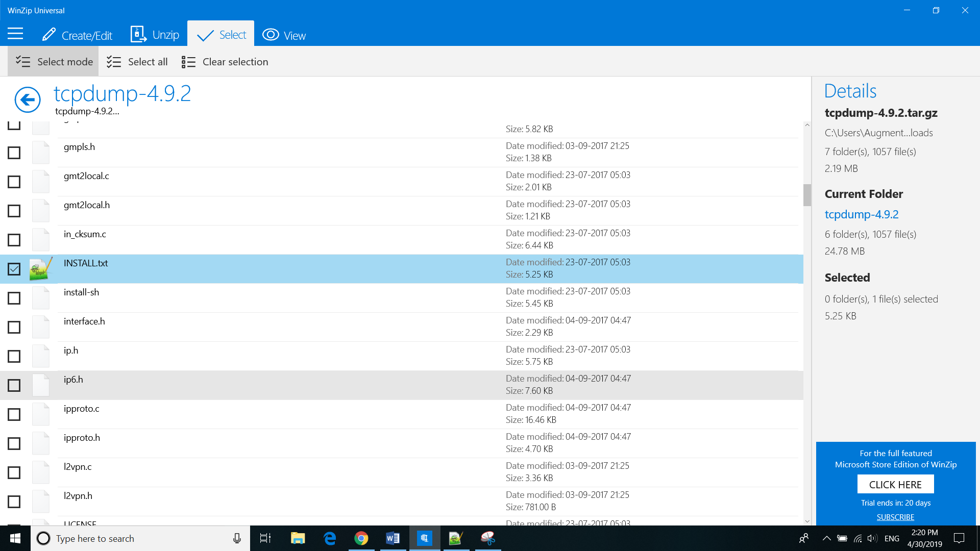Check the l2vpn.h checkbox

(x=14, y=502)
